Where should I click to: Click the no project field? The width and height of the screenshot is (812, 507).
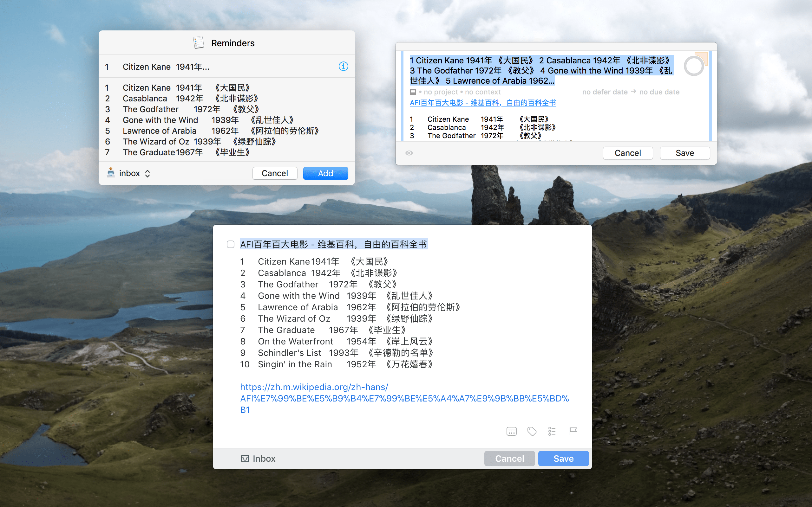point(441,92)
